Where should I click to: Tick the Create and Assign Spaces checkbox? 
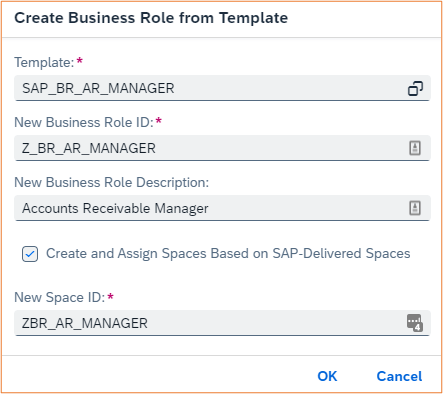click(30, 254)
